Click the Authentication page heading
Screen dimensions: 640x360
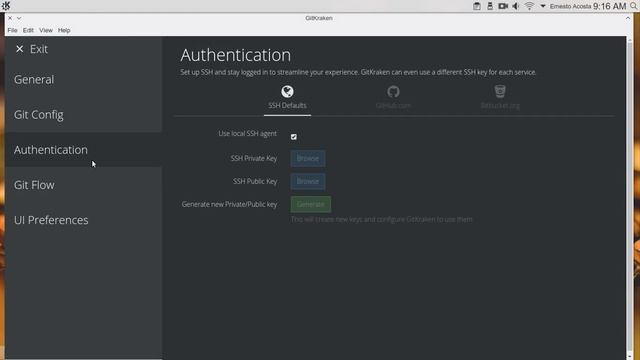[x=236, y=55]
